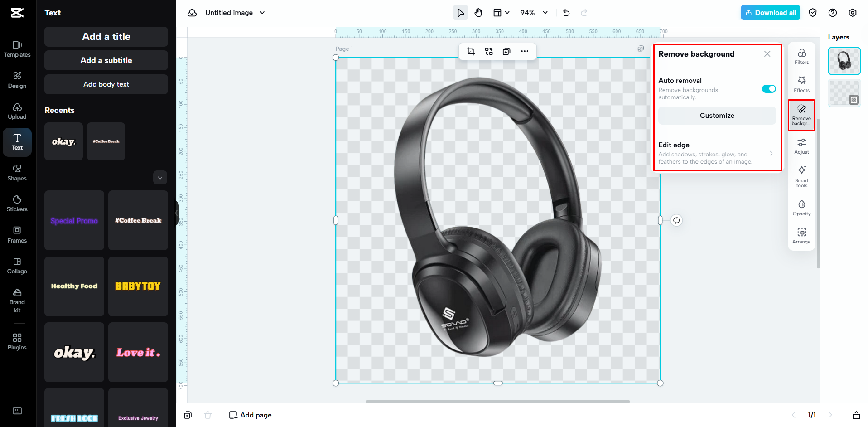Viewport: 868px width, 427px height.
Task: Duplicate the selected image
Action: pyautogui.click(x=506, y=51)
